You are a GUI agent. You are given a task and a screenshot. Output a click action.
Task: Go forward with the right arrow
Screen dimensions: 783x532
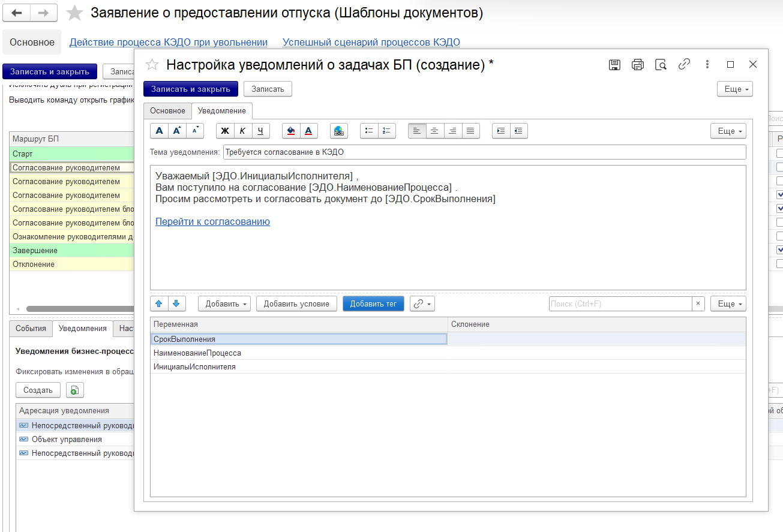point(43,13)
